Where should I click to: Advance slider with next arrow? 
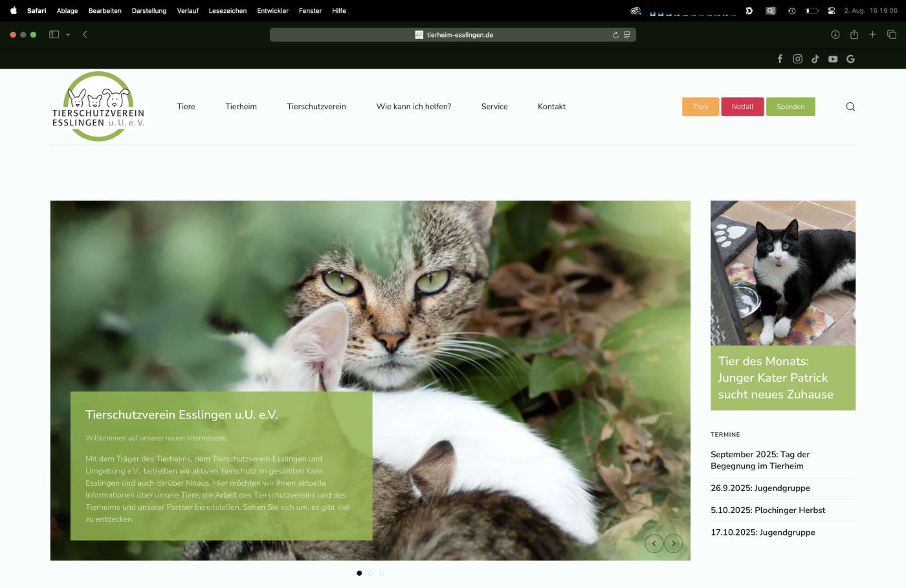[x=674, y=543]
